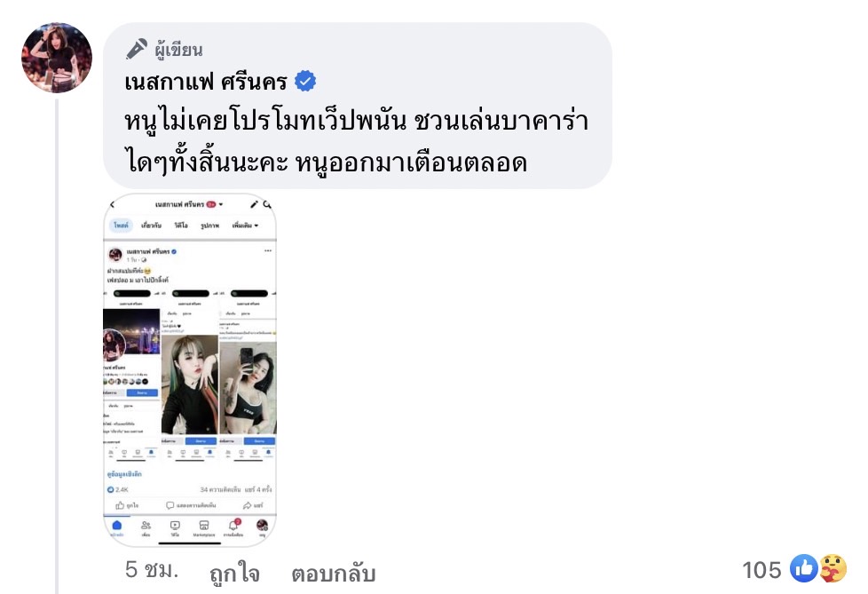Screen dimensions: 868x594
Task: Click the author microphone icon
Action: 137,49
